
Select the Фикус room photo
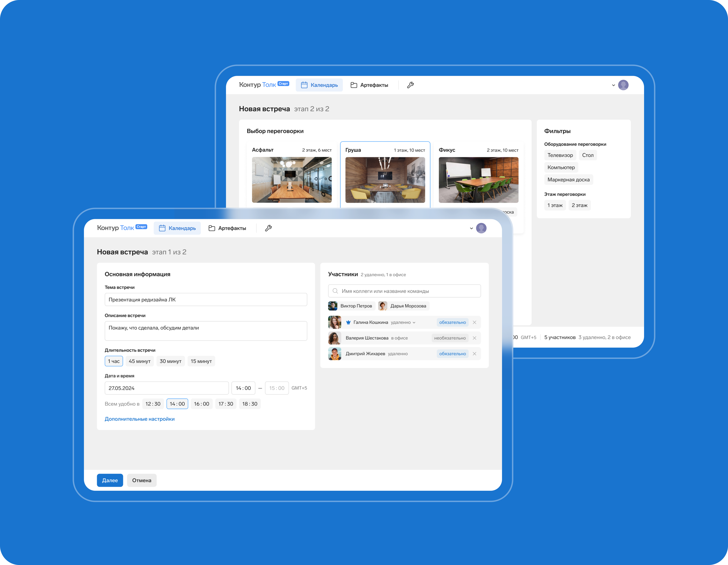click(478, 180)
